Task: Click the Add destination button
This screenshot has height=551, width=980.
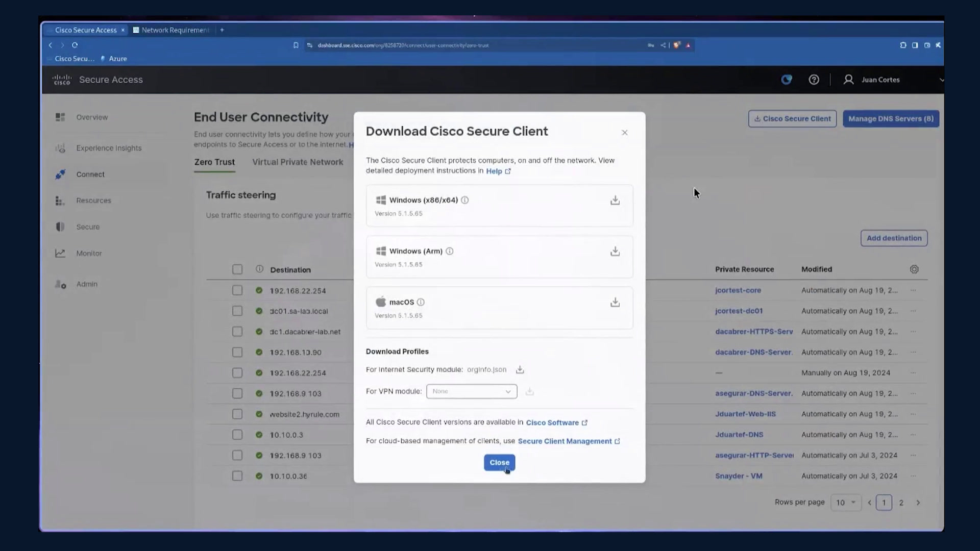Action: click(x=894, y=238)
